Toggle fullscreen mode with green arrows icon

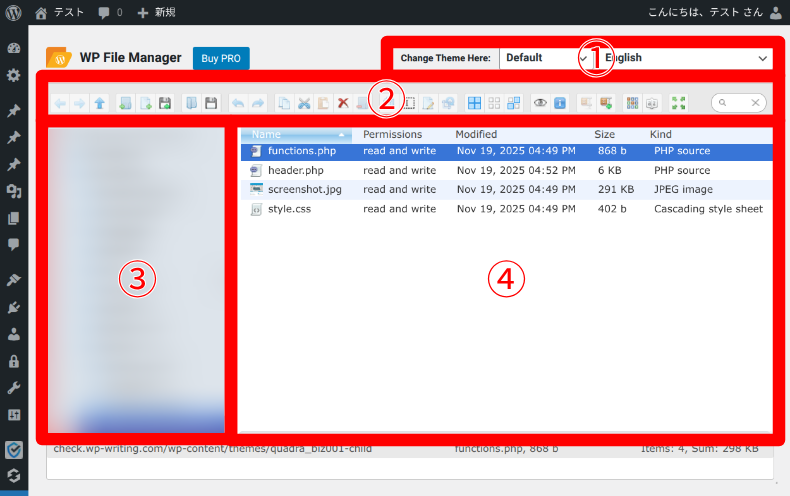point(679,103)
